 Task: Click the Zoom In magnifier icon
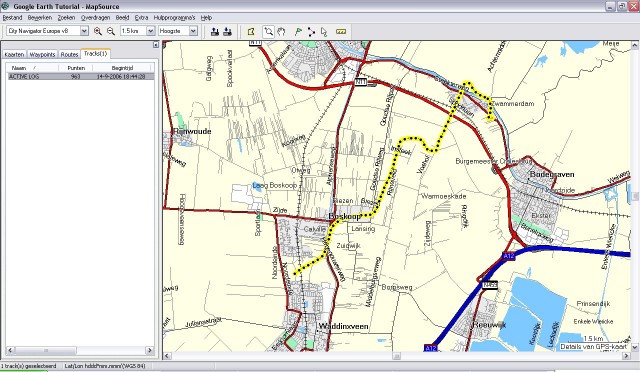tap(98, 31)
